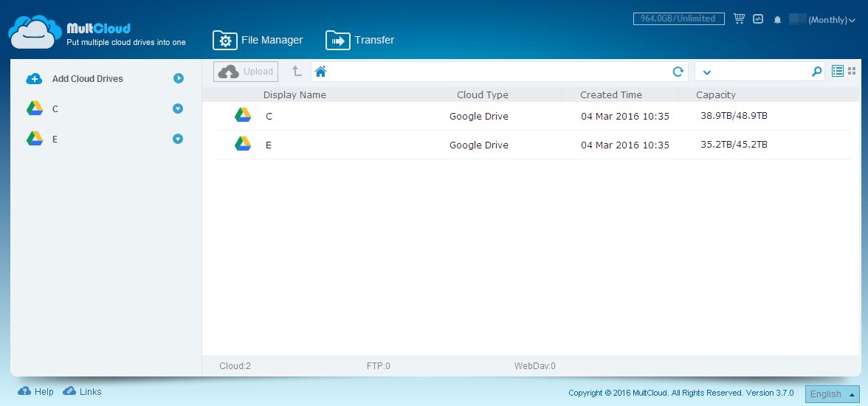
Task: Click the Google Drive icon in row C
Action: click(x=242, y=114)
